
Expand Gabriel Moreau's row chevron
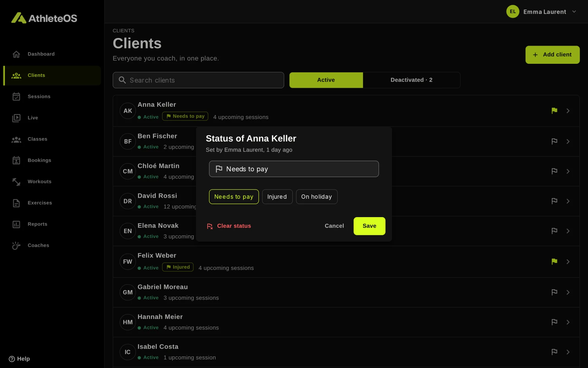tap(568, 292)
